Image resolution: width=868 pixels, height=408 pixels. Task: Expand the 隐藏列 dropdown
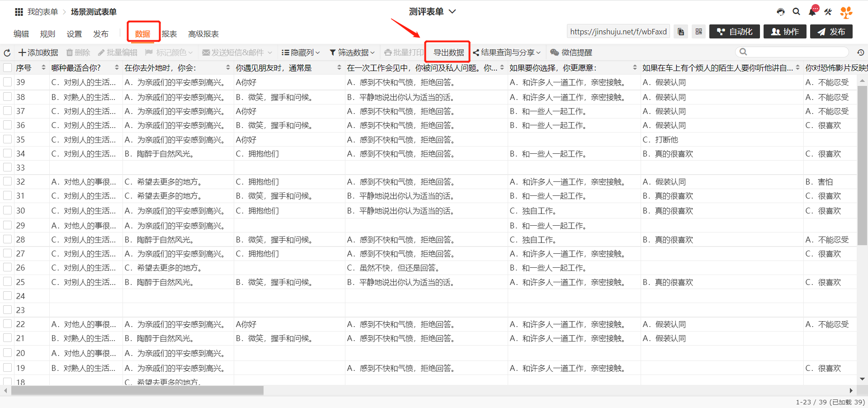click(301, 52)
